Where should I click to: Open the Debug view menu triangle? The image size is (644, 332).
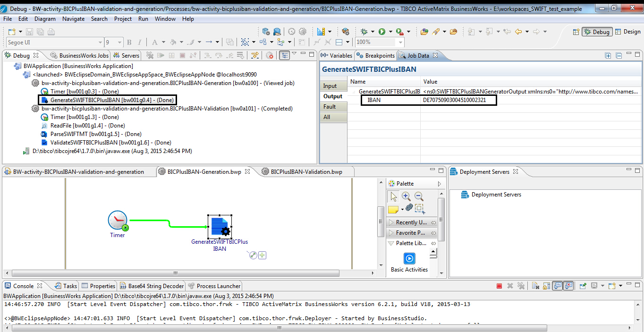[294, 53]
